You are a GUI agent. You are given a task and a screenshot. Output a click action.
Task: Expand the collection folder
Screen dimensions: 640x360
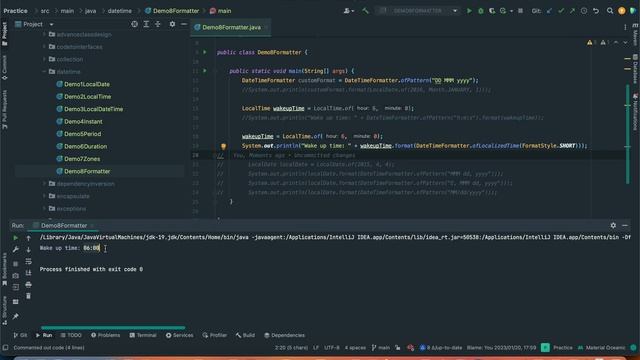click(44, 59)
